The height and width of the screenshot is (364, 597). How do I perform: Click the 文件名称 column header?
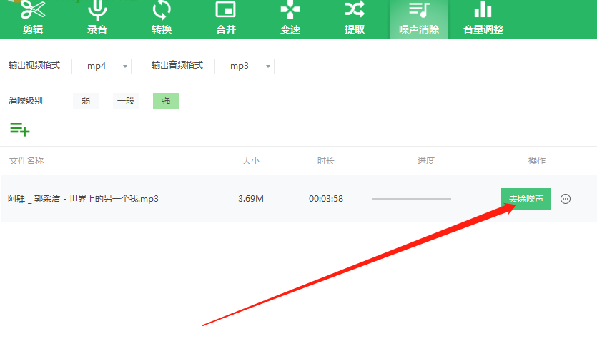(x=26, y=161)
